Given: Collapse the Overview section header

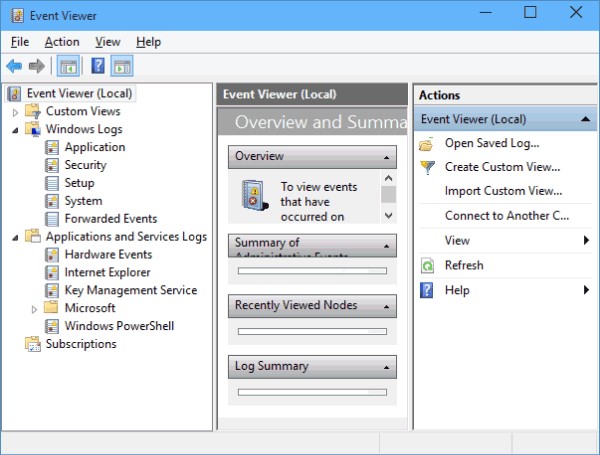Looking at the screenshot, I should pos(387,157).
